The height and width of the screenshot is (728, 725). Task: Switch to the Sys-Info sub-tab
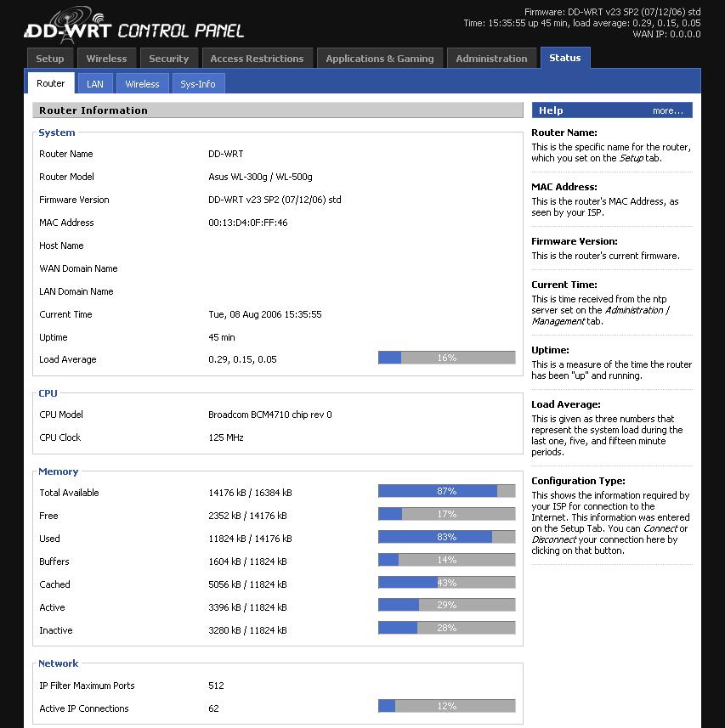point(198,84)
